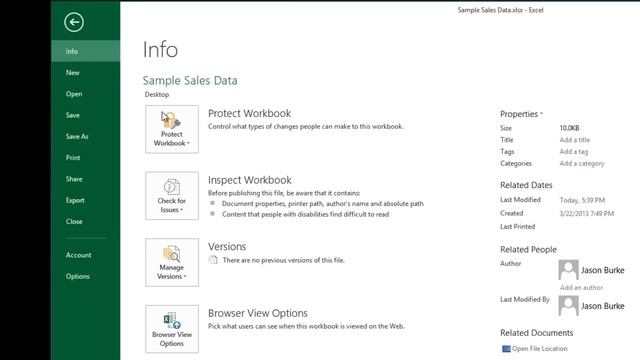Click the back arrow to exit Backstage
This screenshot has height=360, width=640.
(74, 22)
